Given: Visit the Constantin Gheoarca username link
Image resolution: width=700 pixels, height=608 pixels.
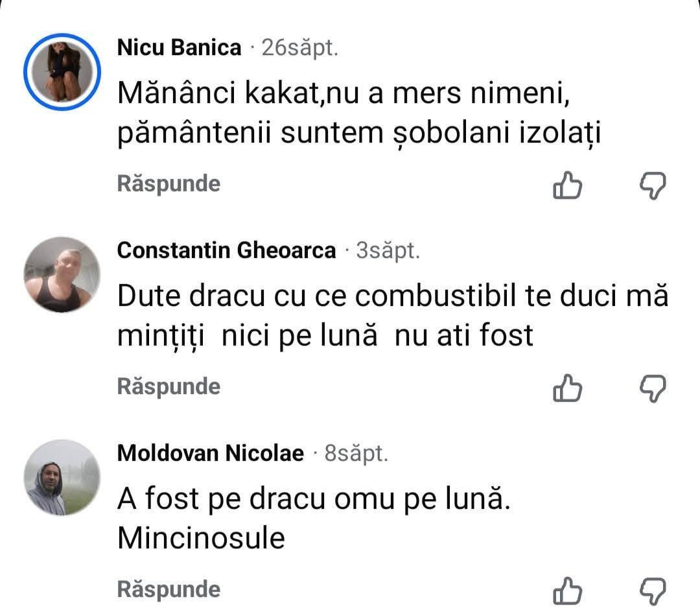Looking at the screenshot, I should (226, 251).
